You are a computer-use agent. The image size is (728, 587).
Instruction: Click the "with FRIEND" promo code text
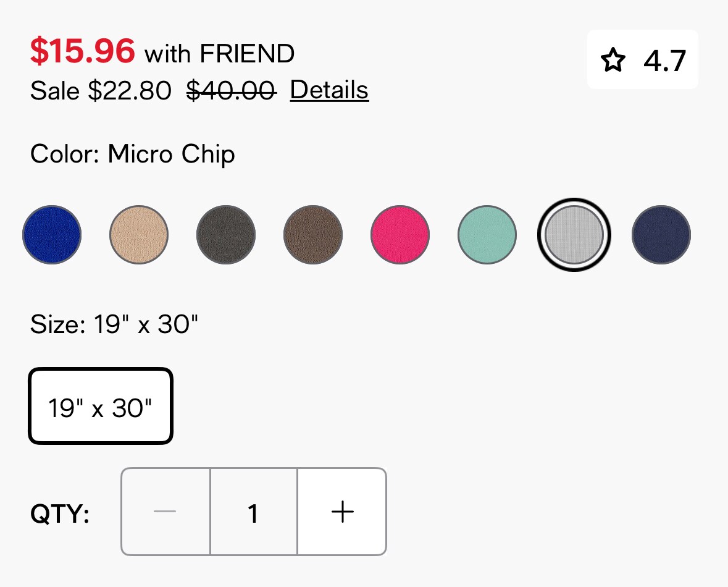(x=220, y=54)
